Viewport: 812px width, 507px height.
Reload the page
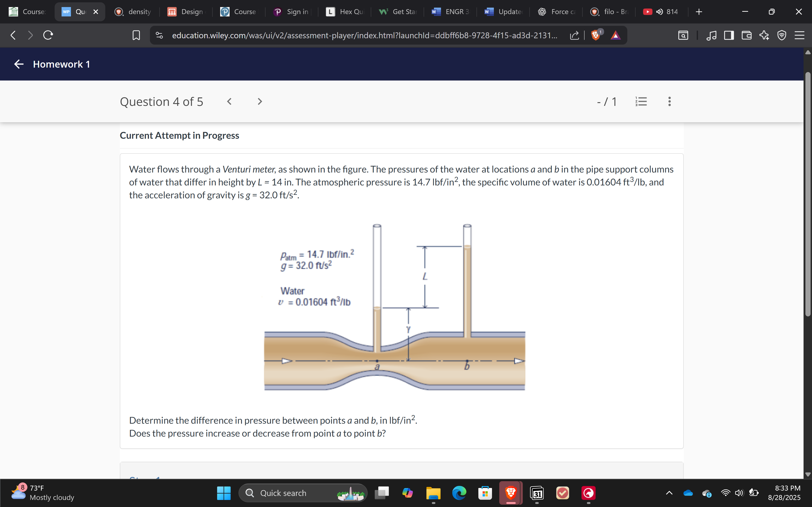pyautogui.click(x=48, y=35)
